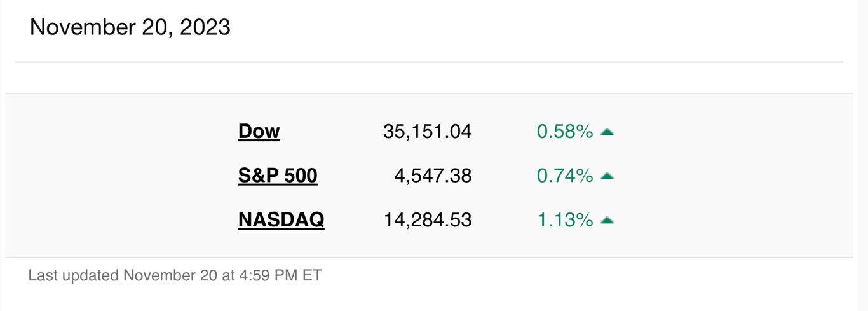This screenshot has width=868, height=311.
Task: Click the Dow 0.58% change figure
Action: coord(565,132)
